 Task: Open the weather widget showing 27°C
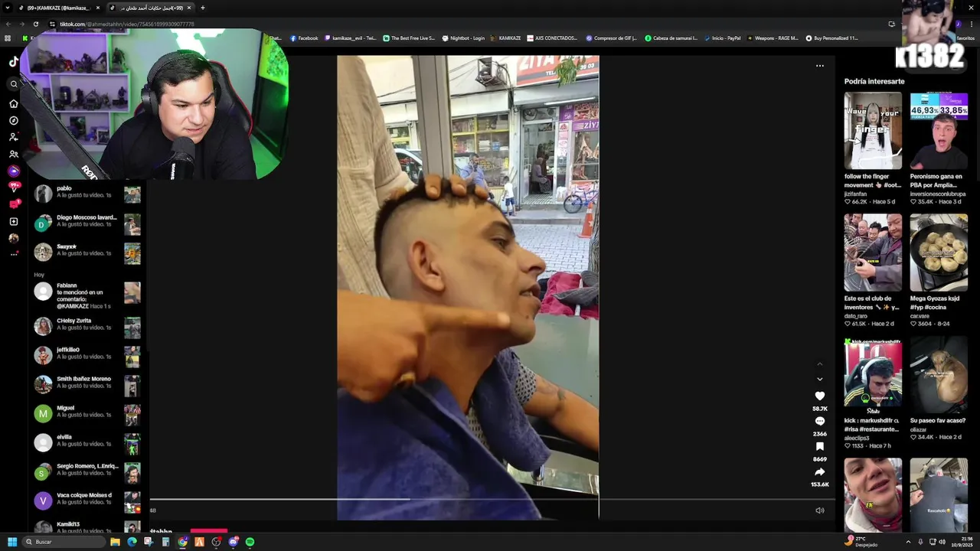coord(861,542)
